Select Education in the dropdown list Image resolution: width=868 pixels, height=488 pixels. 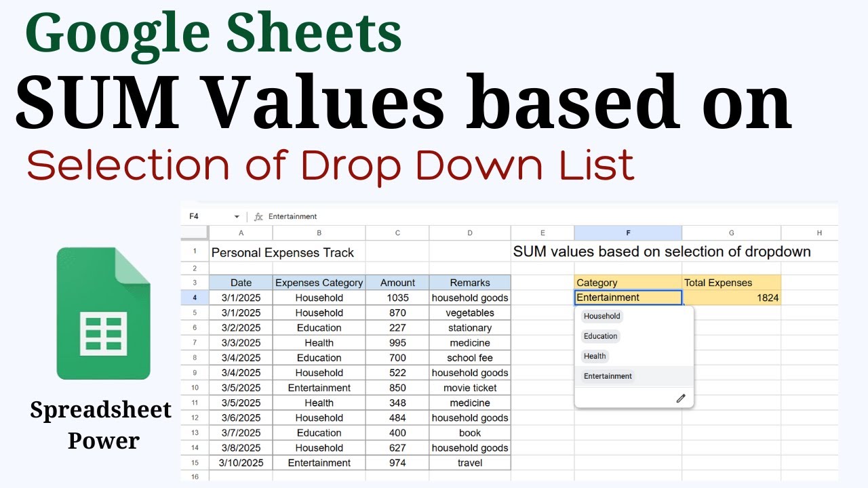click(601, 336)
